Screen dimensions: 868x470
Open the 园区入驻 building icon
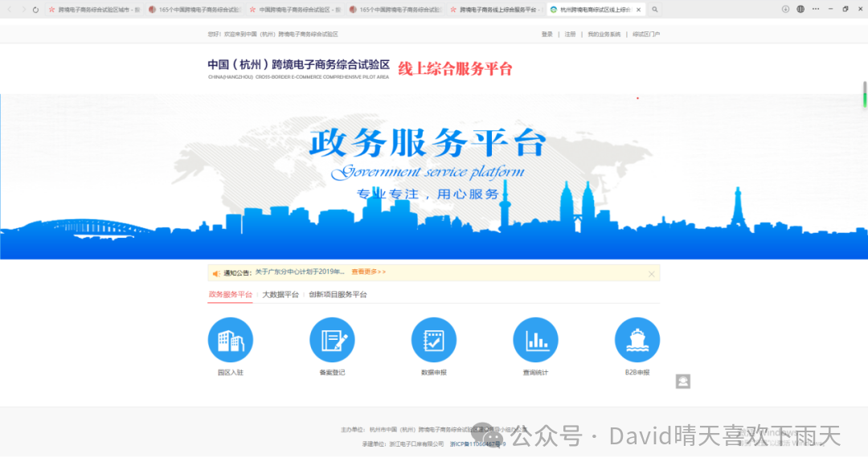[x=231, y=339]
